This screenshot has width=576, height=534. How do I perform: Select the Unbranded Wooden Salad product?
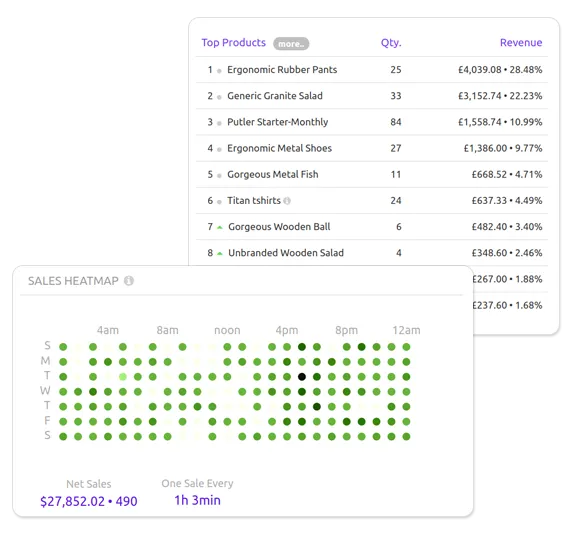(286, 253)
